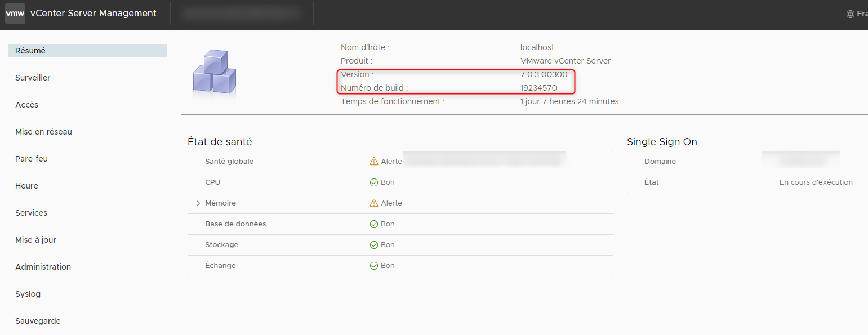Click the Santé globale row label

229,161
